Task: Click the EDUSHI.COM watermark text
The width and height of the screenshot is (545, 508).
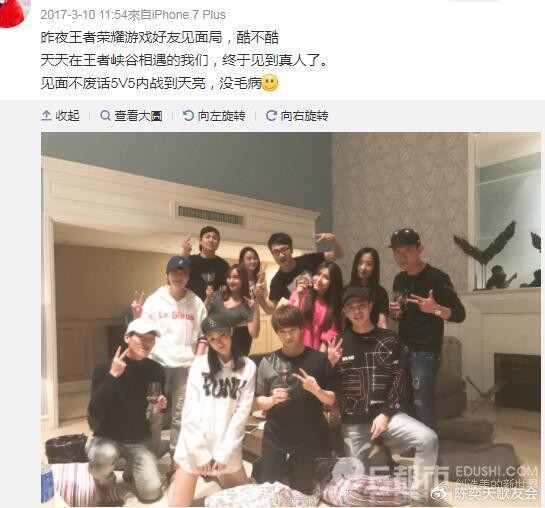Action: 496,471
